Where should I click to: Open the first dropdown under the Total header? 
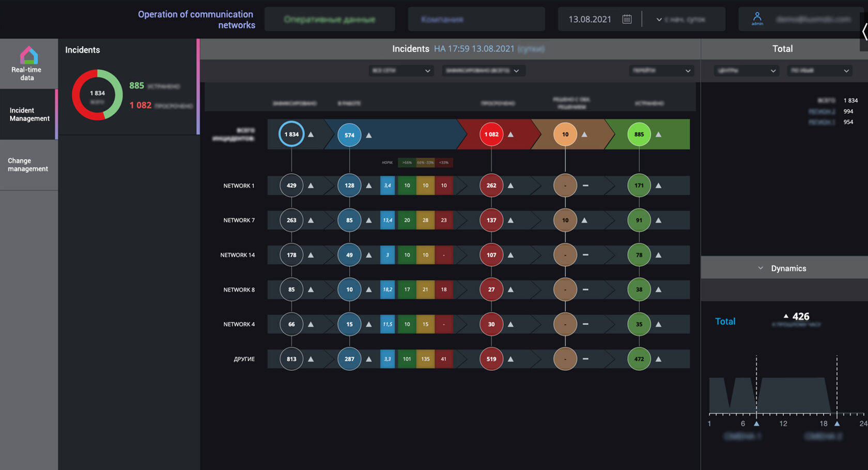(747, 71)
